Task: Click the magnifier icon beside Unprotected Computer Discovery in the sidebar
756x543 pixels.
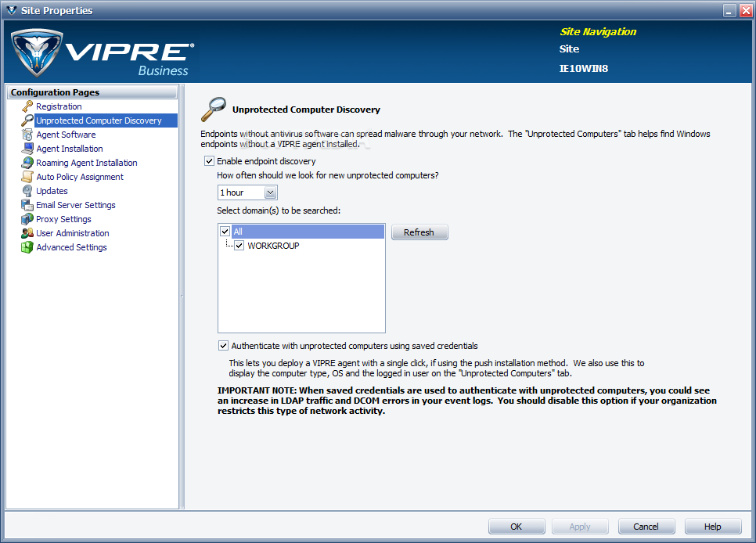Action: point(27,120)
